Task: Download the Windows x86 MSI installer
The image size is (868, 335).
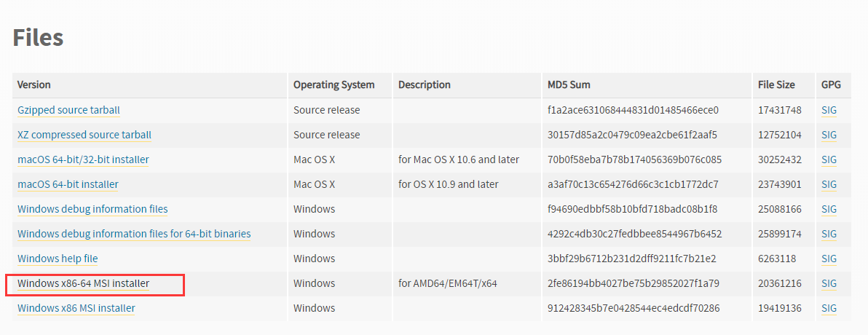Action: [76, 308]
